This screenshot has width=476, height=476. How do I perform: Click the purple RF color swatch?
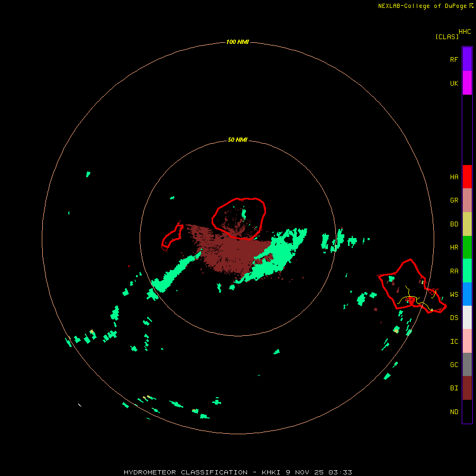(467, 59)
